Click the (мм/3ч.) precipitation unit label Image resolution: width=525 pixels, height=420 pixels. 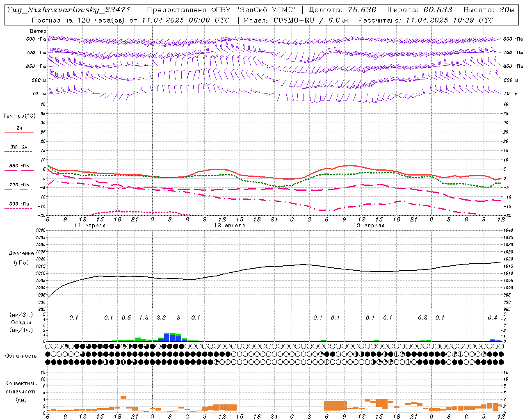point(21,315)
